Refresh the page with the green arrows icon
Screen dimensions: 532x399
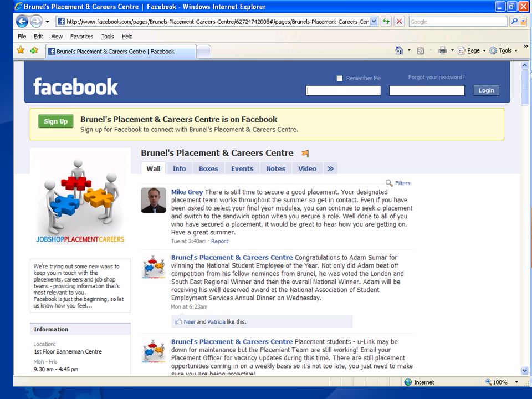point(386,22)
